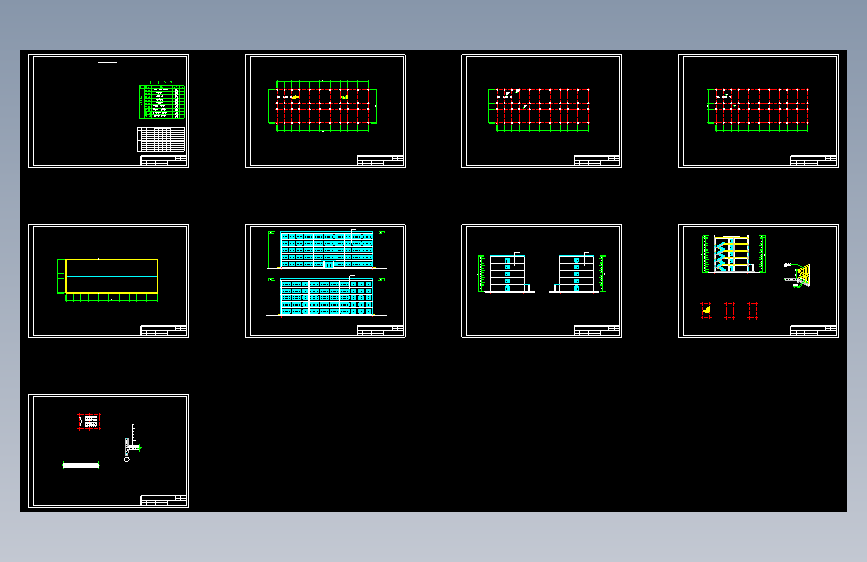
Task: Click the vertical wall section detail
Action: pyautogui.click(x=132, y=443)
